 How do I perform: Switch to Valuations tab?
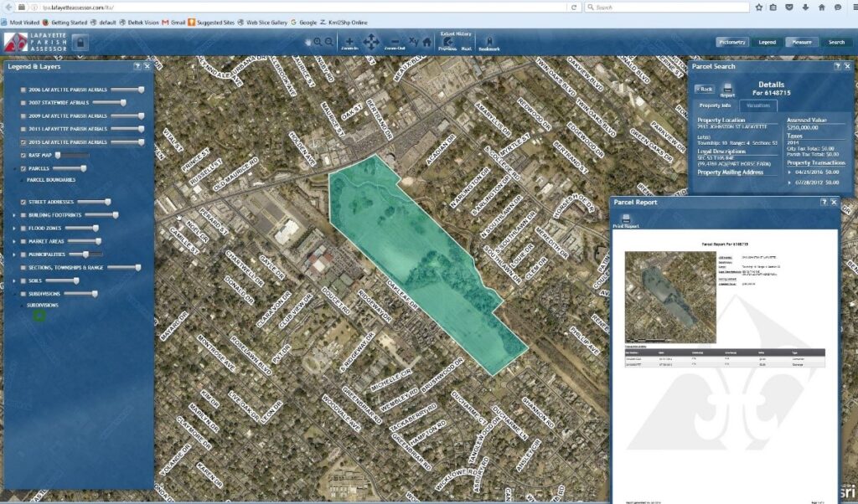[x=757, y=105]
